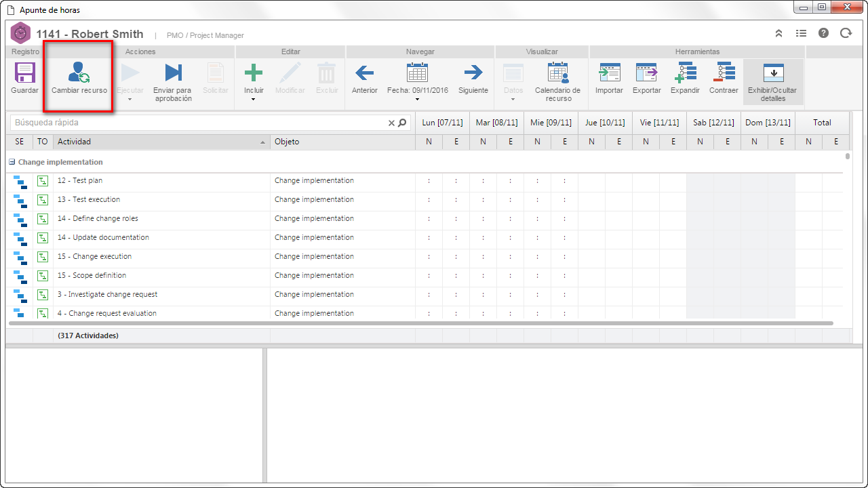
Task: Open dropdown arrow under Fecha
Action: click(417, 99)
